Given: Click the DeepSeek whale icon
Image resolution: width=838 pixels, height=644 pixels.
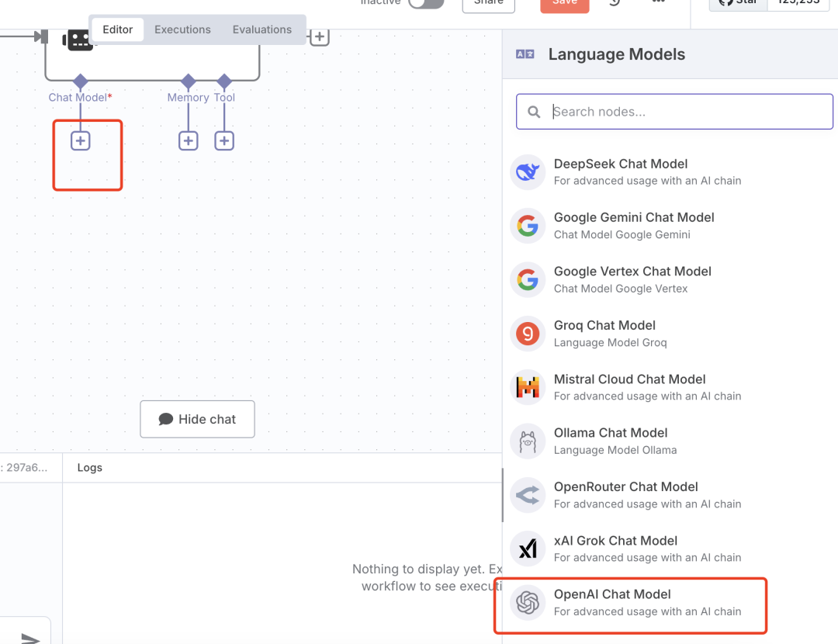Looking at the screenshot, I should click(528, 172).
